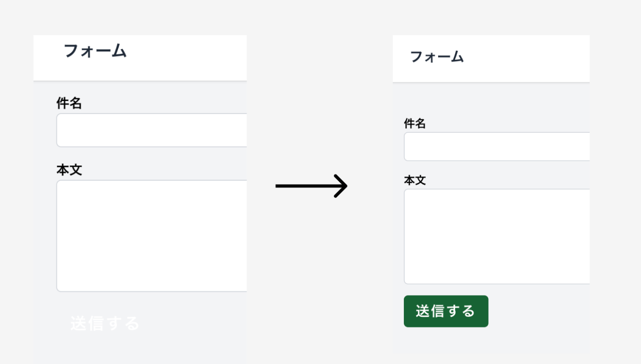
Task: Click the left form's フォーム heading
Action: click(95, 51)
